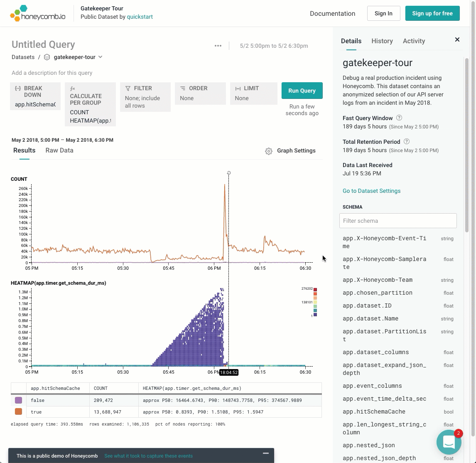Click Fast Query Window help icon

click(x=399, y=118)
